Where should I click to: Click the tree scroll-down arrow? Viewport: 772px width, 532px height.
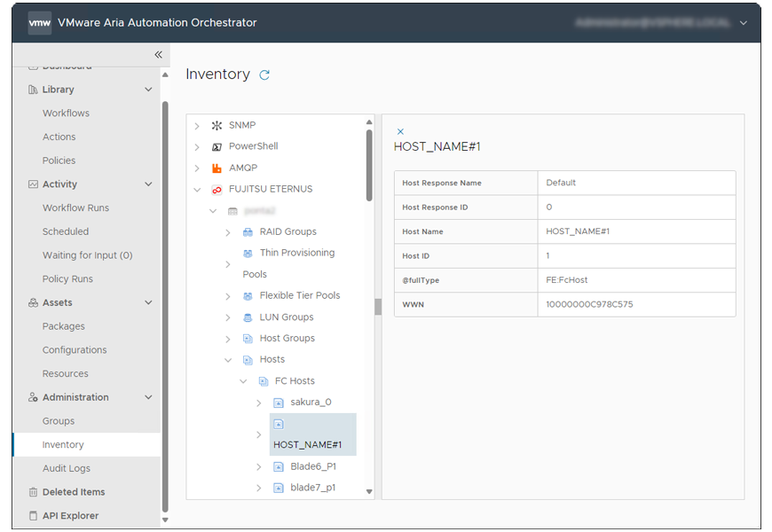pyautogui.click(x=369, y=491)
